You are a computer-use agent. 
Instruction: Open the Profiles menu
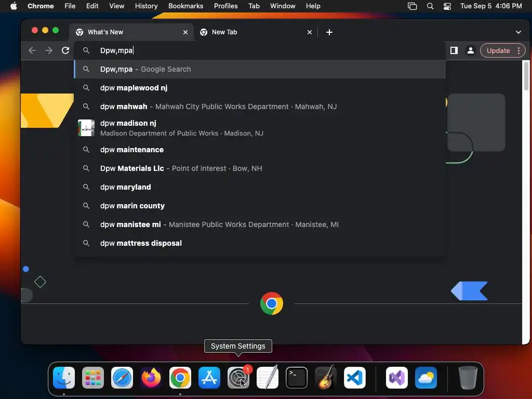pyautogui.click(x=225, y=6)
